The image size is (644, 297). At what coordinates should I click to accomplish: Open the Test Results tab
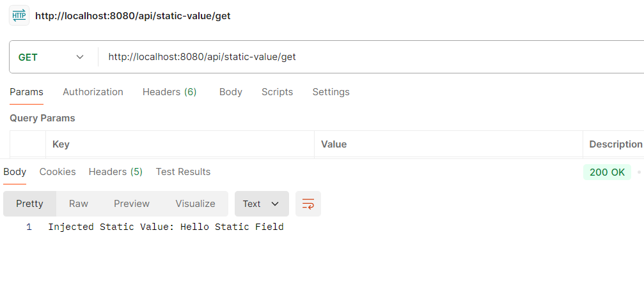(183, 172)
